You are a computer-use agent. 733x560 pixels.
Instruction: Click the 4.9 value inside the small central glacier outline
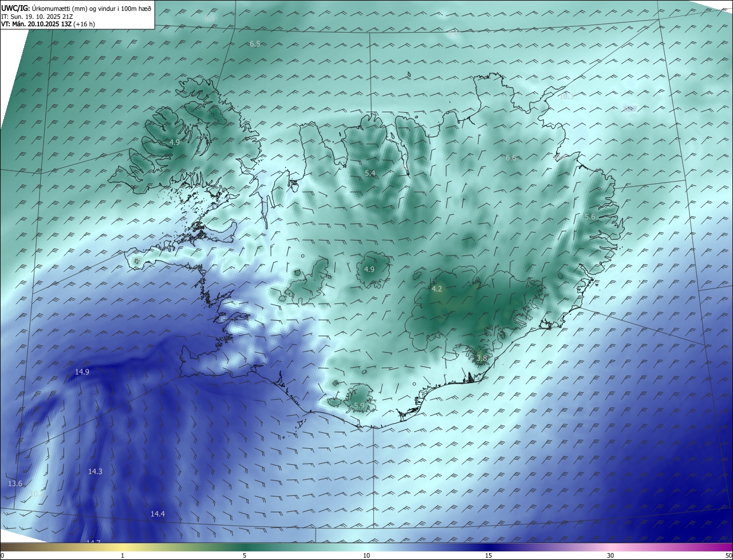click(x=369, y=270)
